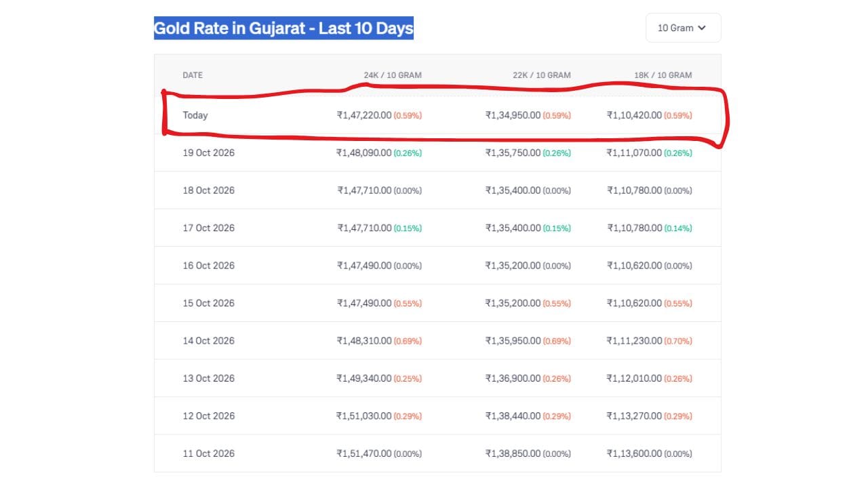Click the 18K price ₹1,13,600.00
The image size is (868, 488).
coord(635,453)
